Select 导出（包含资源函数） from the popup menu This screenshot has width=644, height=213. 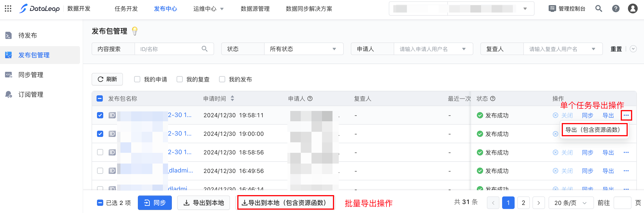pos(594,130)
